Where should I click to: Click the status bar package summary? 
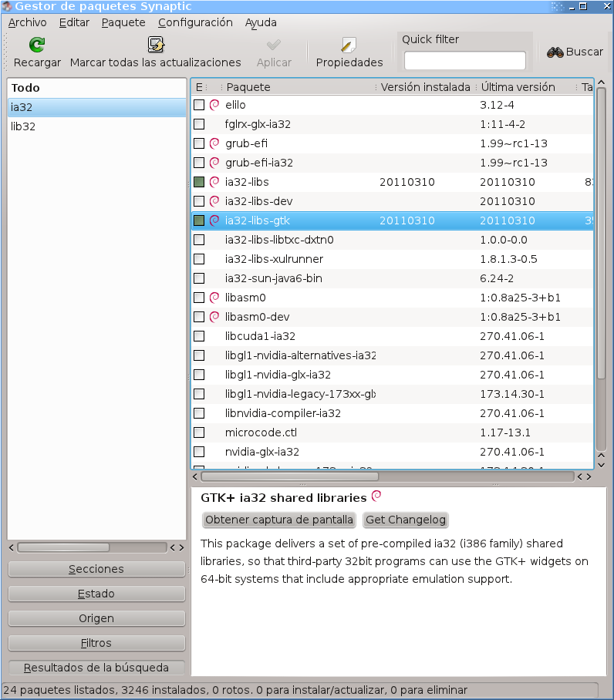(x=235, y=690)
